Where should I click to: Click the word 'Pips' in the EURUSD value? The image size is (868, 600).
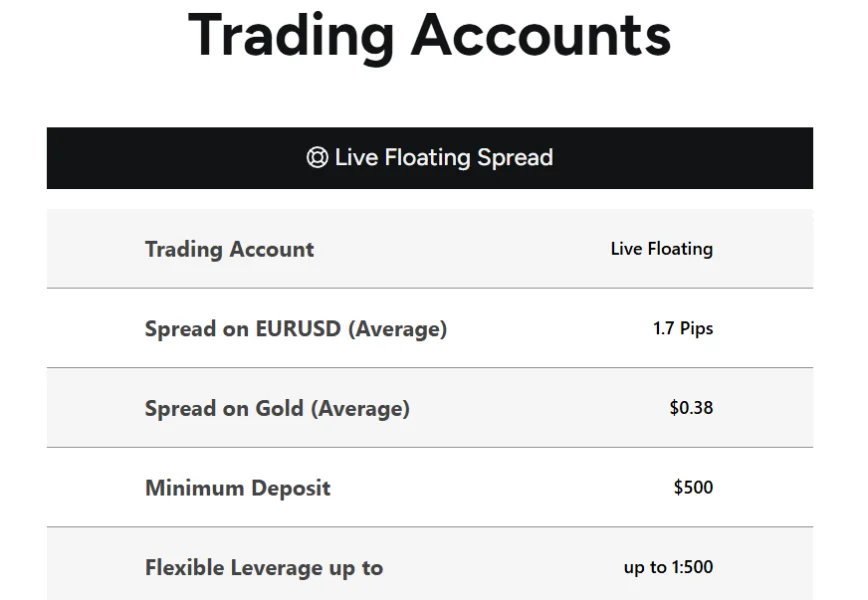[696, 328]
